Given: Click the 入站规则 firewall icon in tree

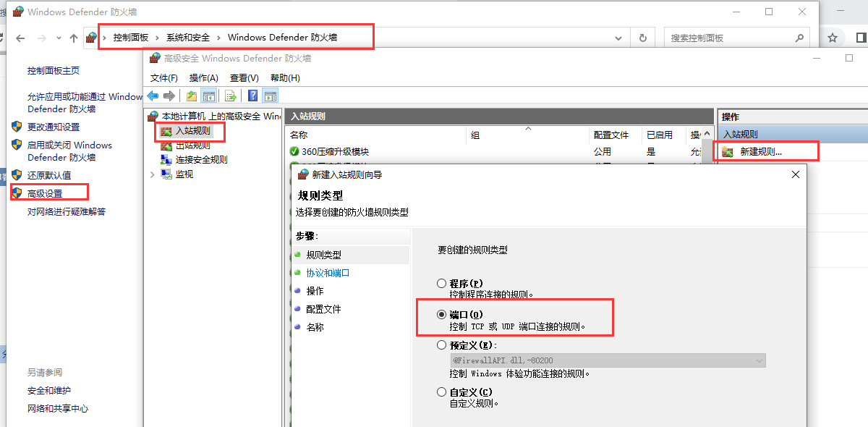Looking at the screenshot, I should [x=166, y=131].
